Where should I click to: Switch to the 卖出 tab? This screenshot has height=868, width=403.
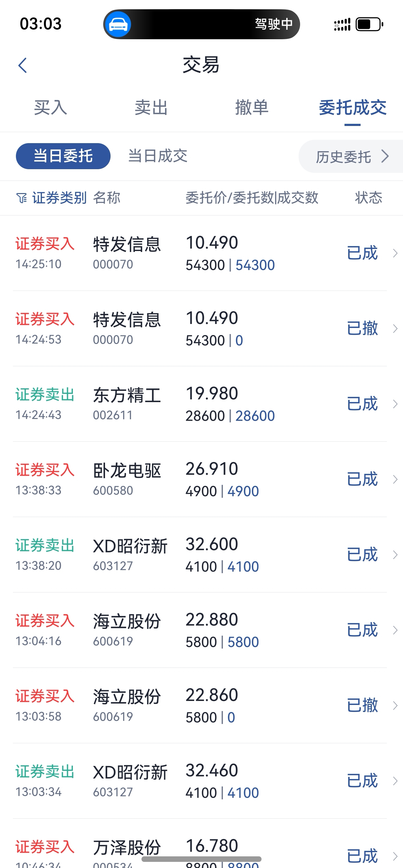pos(151,108)
